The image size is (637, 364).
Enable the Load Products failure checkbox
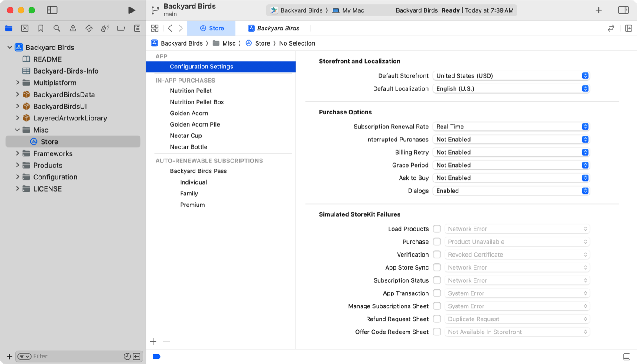[x=437, y=229]
